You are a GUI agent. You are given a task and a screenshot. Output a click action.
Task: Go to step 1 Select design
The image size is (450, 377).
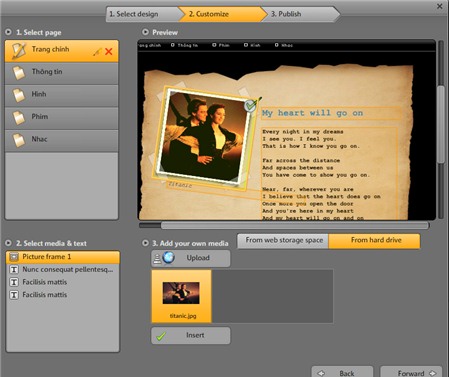[x=143, y=14]
